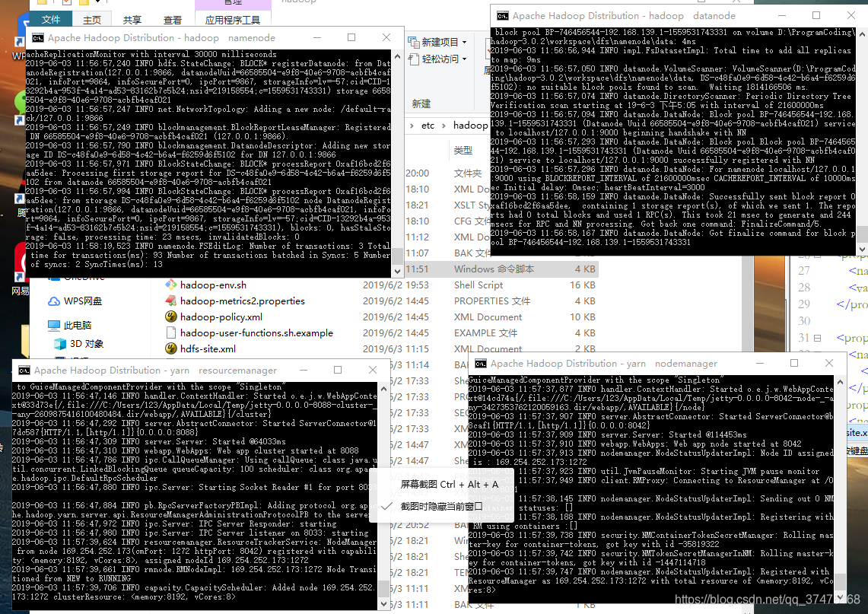Image resolution: width=868 pixels, height=614 pixels.
Task: Switch to the 主页 ribbon tab
Action: click(x=92, y=20)
